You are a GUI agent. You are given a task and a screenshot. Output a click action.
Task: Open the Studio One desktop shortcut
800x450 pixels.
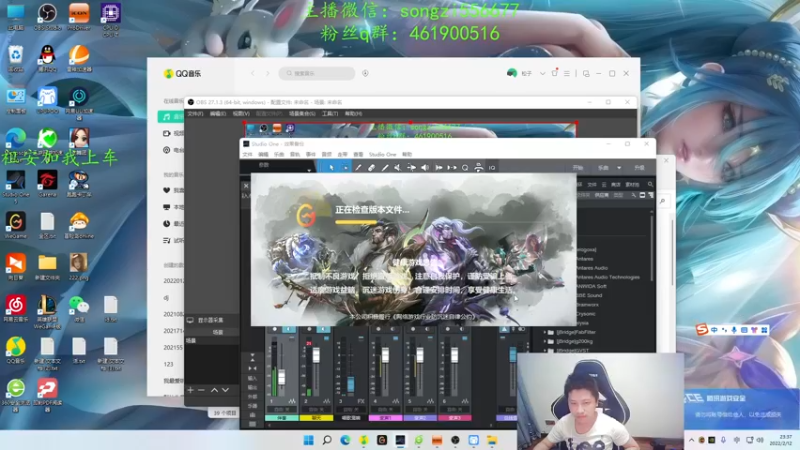tap(15, 185)
